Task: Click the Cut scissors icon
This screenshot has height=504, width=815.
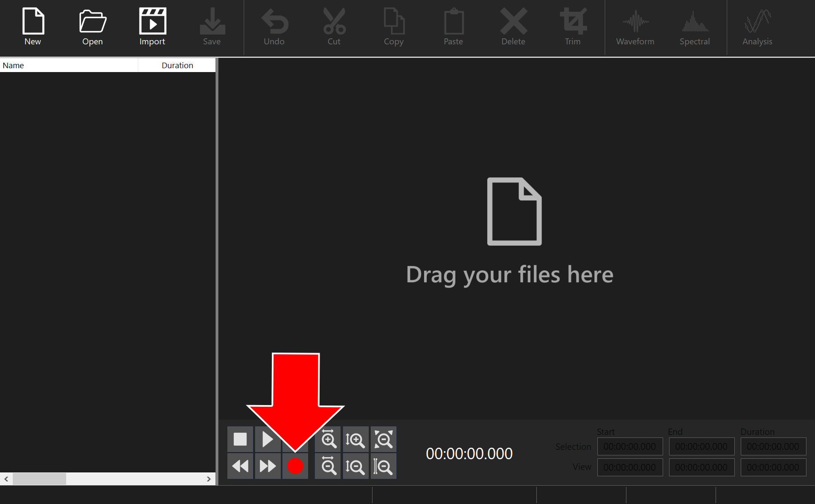Action: (334, 21)
